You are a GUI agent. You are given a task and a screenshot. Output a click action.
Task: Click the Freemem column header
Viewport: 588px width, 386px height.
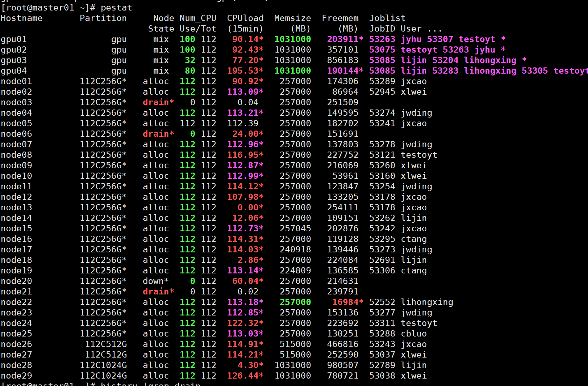click(x=340, y=18)
